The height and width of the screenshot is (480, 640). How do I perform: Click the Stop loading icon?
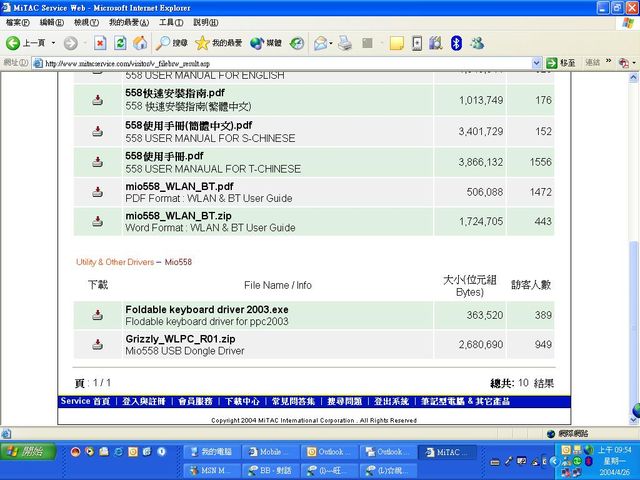coord(100,43)
